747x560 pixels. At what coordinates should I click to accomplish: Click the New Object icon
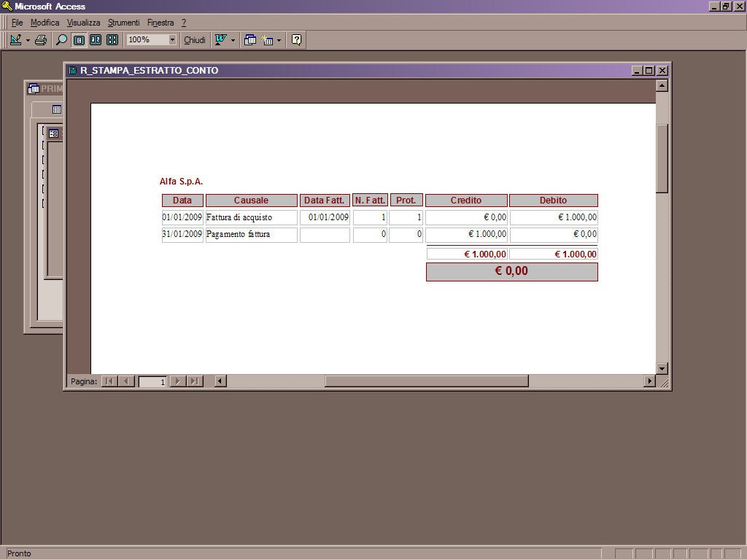pyautogui.click(x=268, y=40)
